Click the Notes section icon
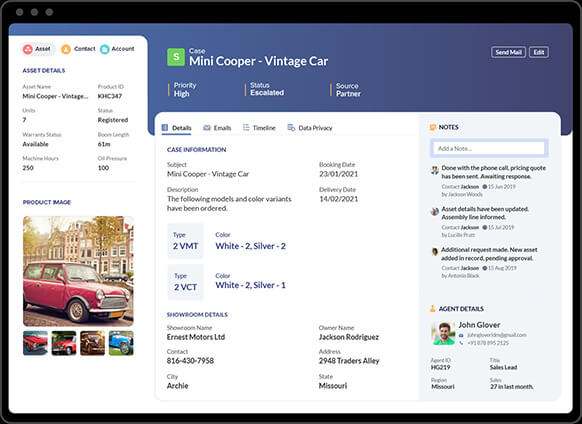The width and height of the screenshot is (582, 424). pyautogui.click(x=433, y=127)
